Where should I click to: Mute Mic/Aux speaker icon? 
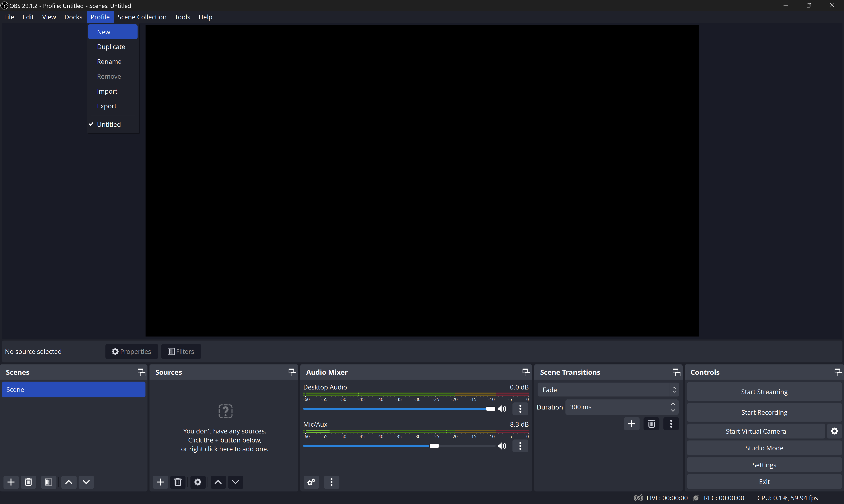[x=502, y=446]
